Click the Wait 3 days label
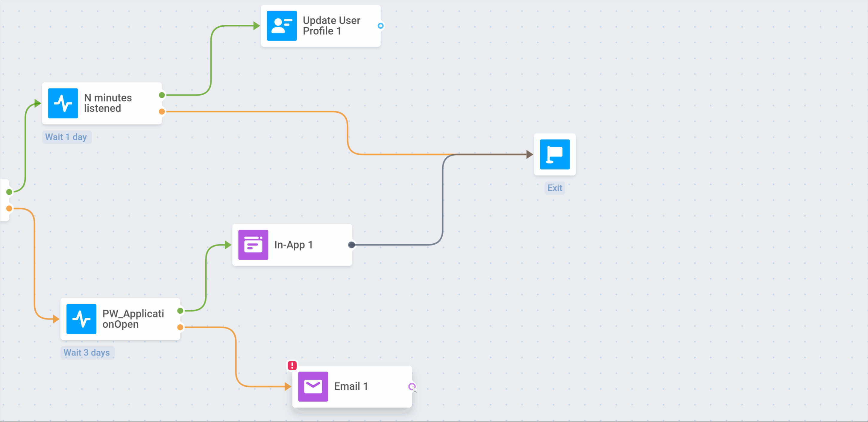The image size is (868, 422). (x=87, y=352)
